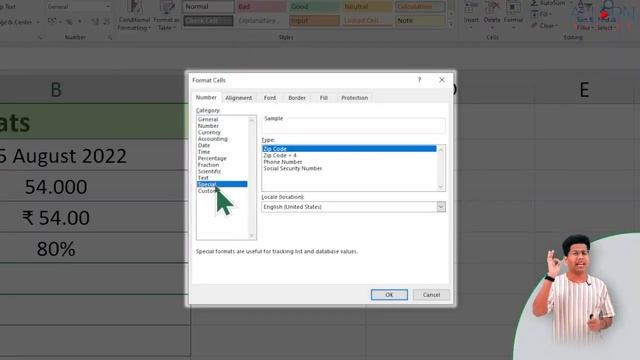Switch to the Fill tab
This screenshot has height=360, width=640.
point(324,98)
